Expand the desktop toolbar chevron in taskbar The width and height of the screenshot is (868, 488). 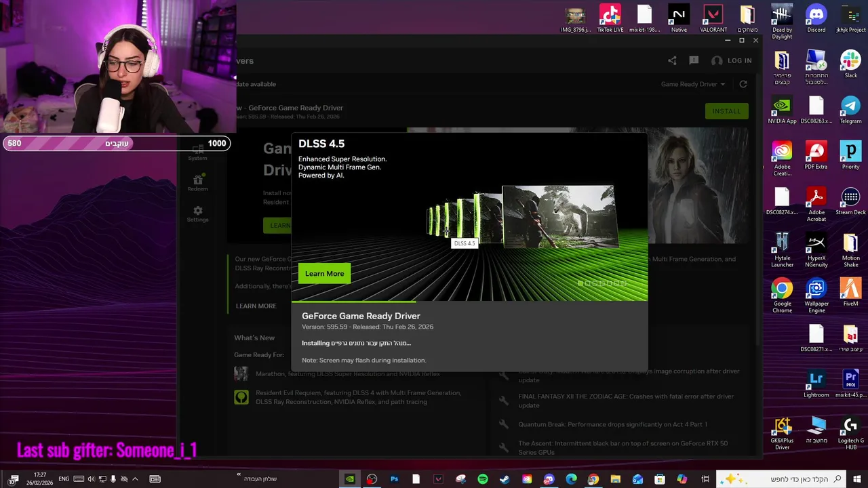239,476
